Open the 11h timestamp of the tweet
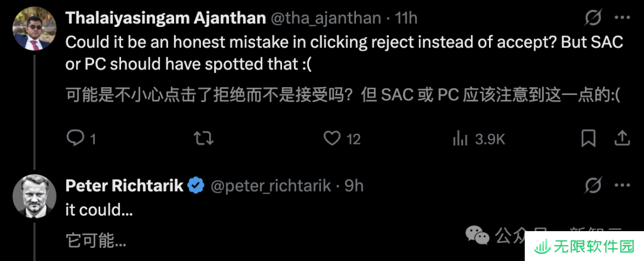 (406, 19)
